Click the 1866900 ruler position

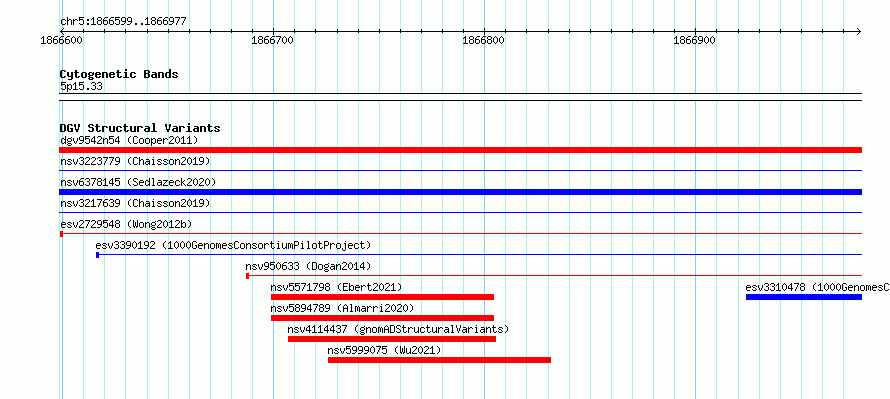[x=695, y=40]
